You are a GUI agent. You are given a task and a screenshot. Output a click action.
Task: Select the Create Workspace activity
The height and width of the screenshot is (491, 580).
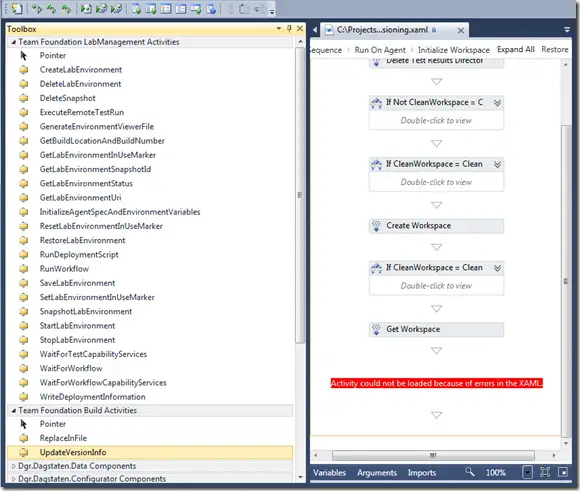click(x=436, y=226)
